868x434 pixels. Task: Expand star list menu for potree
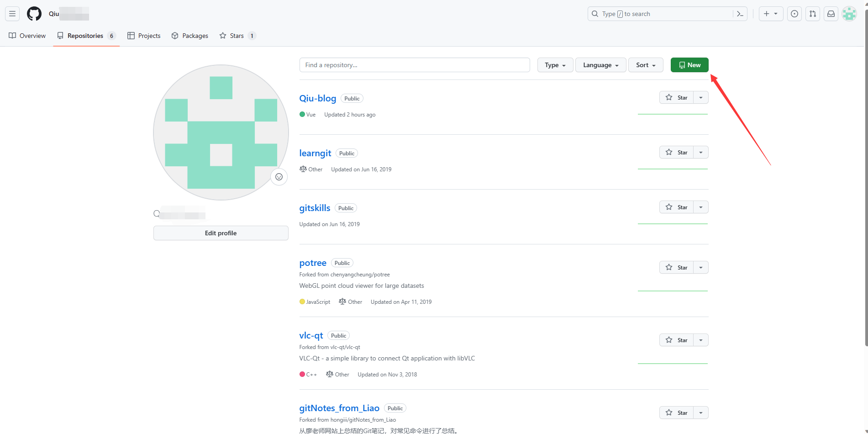[701, 267]
